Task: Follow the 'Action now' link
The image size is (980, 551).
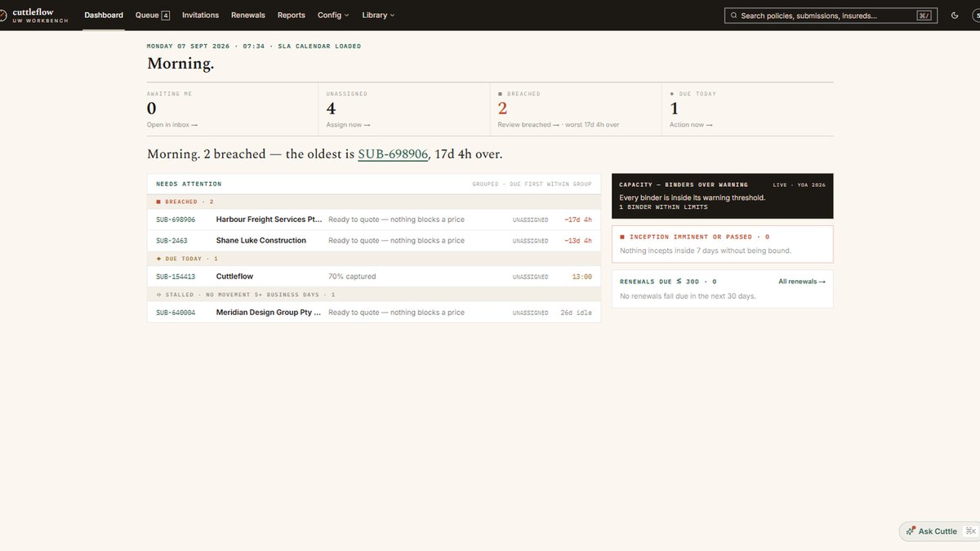Action: click(x=691, y=125)
